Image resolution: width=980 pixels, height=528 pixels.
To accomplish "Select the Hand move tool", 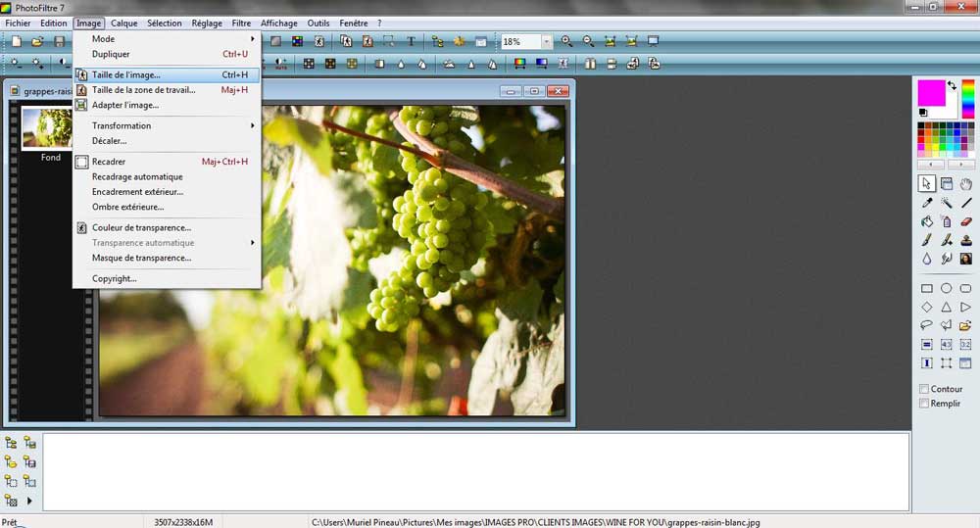I will (966, 184).
